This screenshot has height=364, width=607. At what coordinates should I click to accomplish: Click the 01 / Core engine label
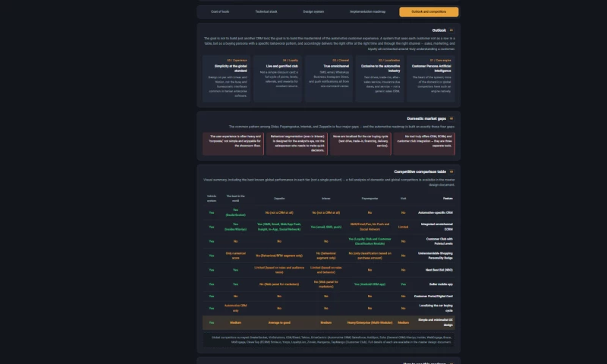(x=441, y=61)
